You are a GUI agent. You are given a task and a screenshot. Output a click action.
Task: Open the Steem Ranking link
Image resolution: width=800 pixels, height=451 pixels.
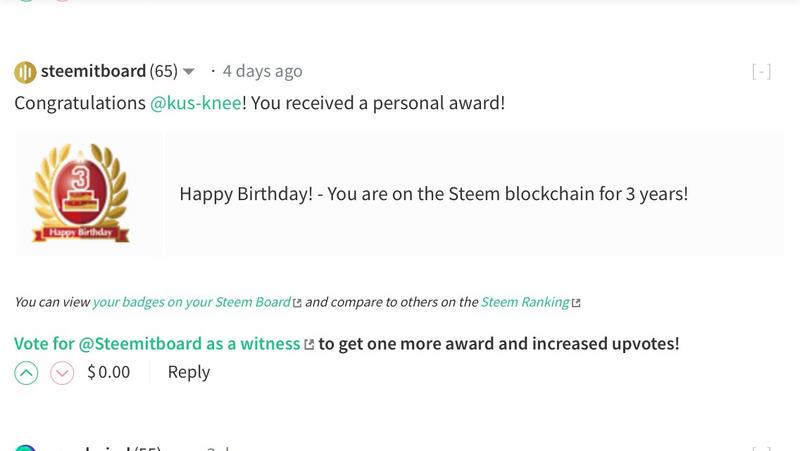tap(525, 302)
